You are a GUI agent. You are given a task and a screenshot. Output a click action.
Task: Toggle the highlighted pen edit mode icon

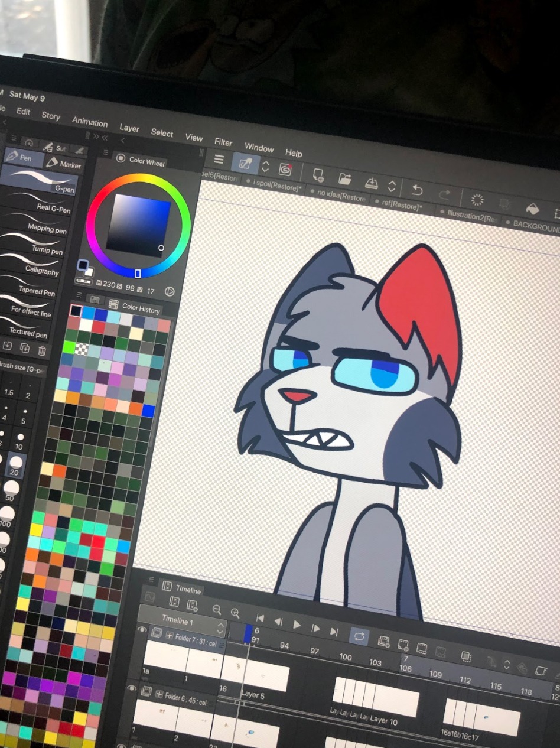tap(245, 164)
